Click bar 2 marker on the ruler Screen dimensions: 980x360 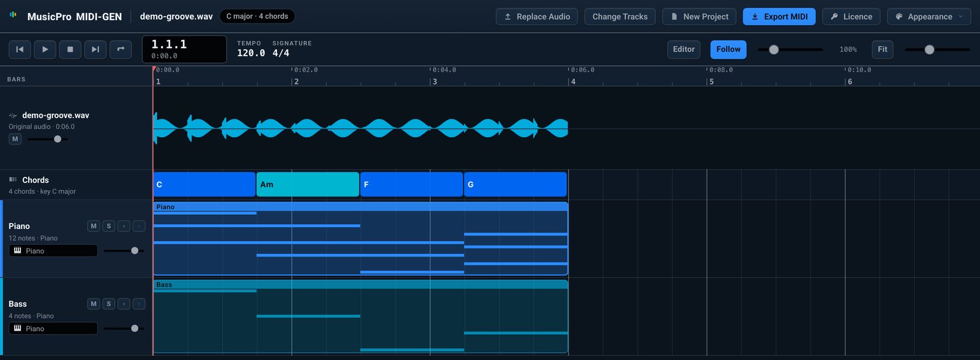point(296,81)
